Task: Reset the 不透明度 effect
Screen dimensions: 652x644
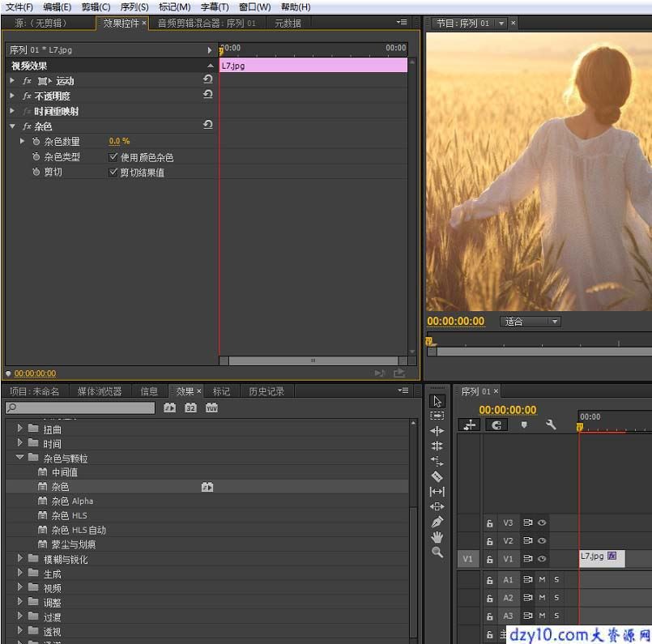Action: [207, 95]
